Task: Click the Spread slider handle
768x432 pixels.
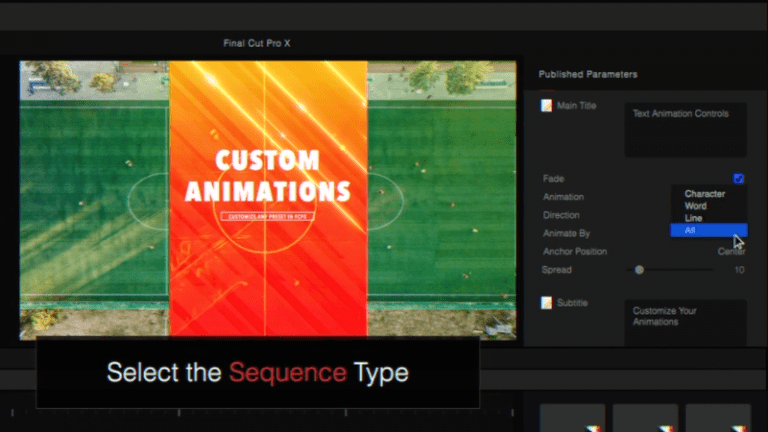Action: coord(639,270)
